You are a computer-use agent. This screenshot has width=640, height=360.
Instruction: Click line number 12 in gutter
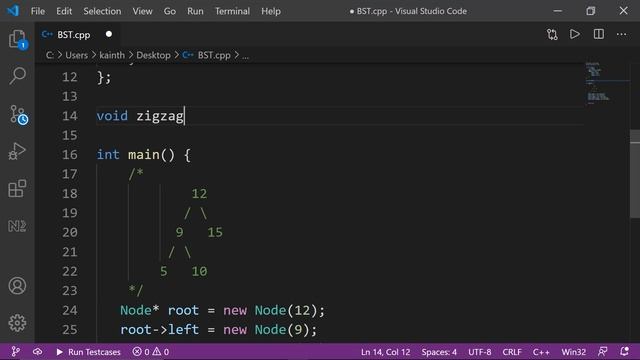69,77
